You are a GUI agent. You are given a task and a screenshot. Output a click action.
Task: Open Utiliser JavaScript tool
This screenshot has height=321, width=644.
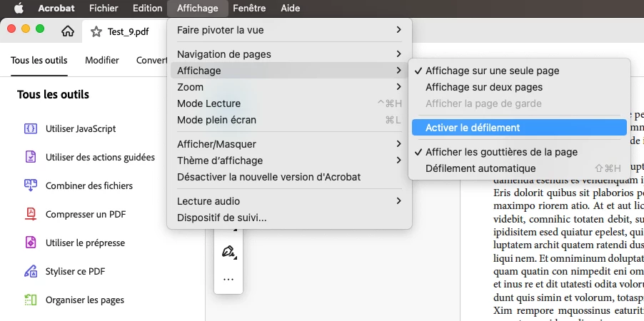81,128
